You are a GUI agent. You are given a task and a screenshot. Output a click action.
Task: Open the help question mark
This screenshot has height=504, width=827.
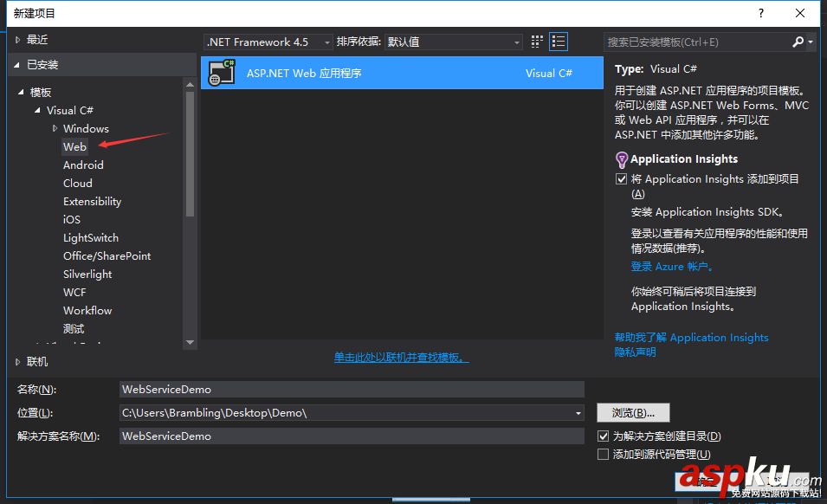tap(761, 13)
